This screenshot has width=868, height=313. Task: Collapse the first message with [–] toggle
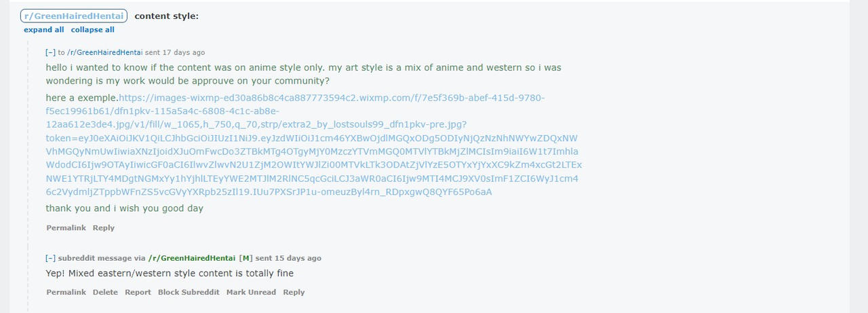click(50, 52)
